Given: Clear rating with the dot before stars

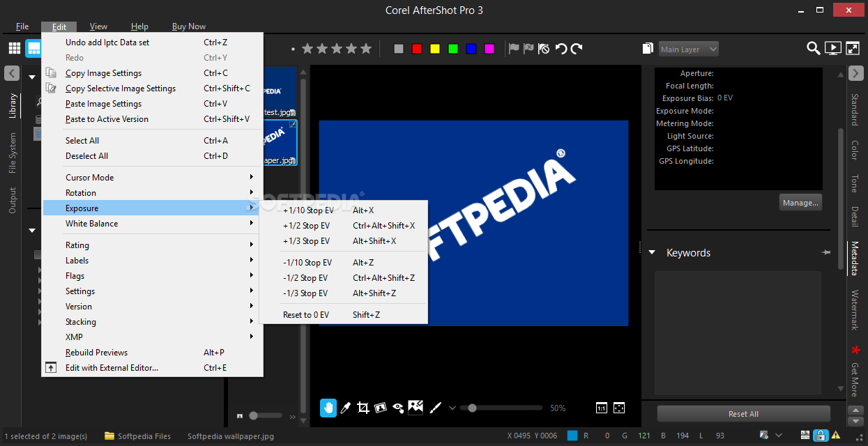Looking at the screenshot, I should point(293,49).
